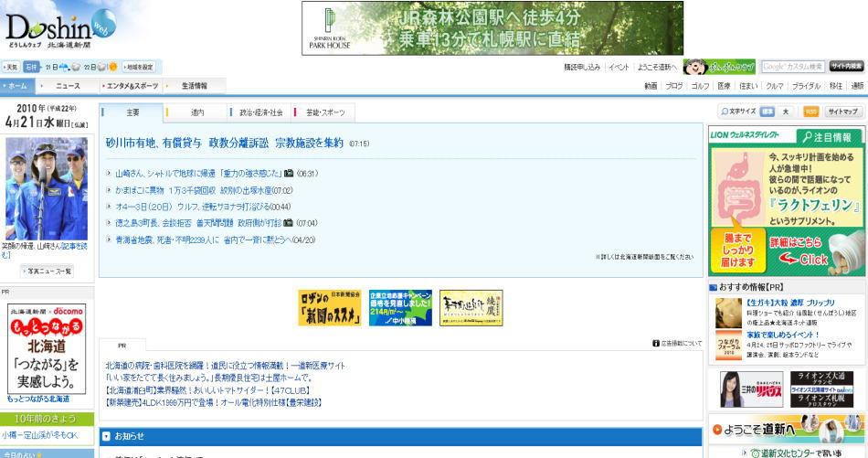This screenshot has width=868, height=458.
Task: Focus the Google カスタム検索 input field
Action: click(793, 67)
